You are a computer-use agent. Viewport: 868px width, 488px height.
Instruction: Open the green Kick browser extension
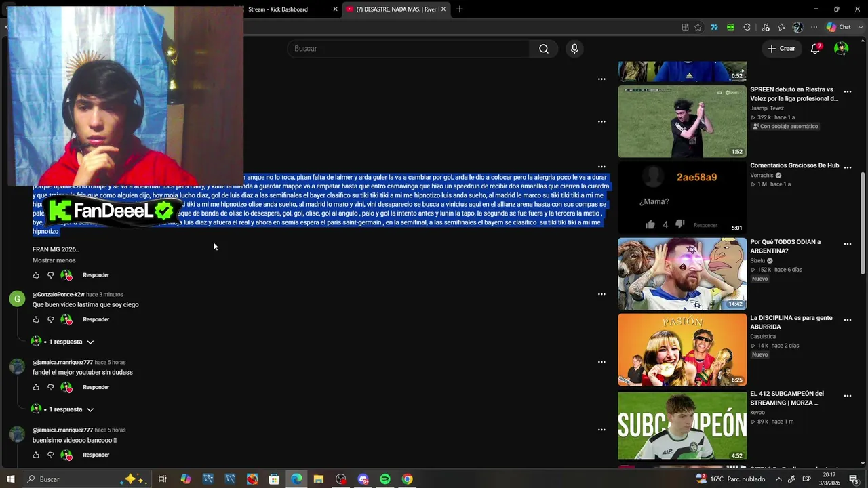(x=730, y=27)
